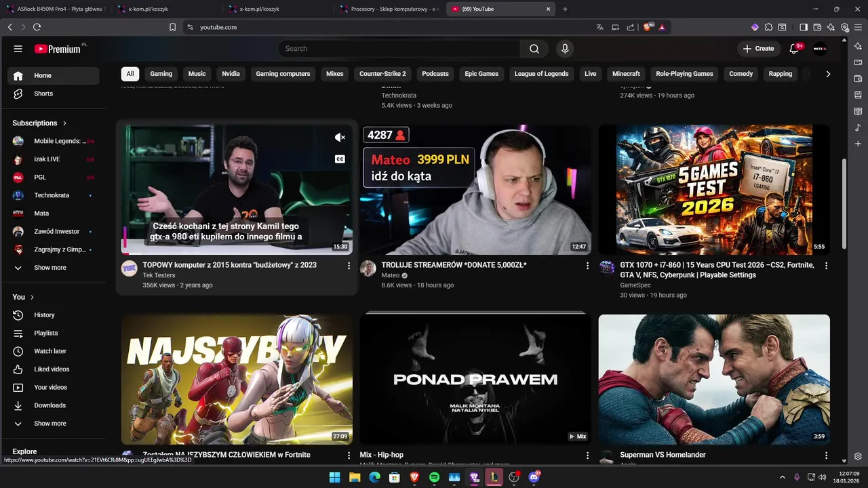The height and width of the screenshot is (488, 868).
Task: Toggle the Brave sidebar panel icon
Action: point(804,27)
